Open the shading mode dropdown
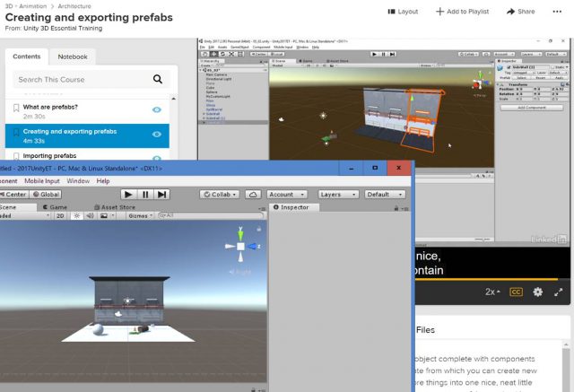Image resolution: width=574 pixels, height=392 pixels. tap(24, 215)
